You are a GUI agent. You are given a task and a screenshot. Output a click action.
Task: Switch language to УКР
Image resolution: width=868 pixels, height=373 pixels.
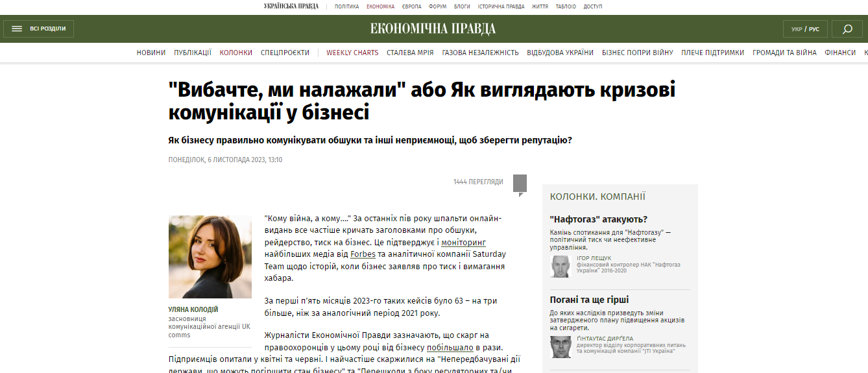coord(797,29)
